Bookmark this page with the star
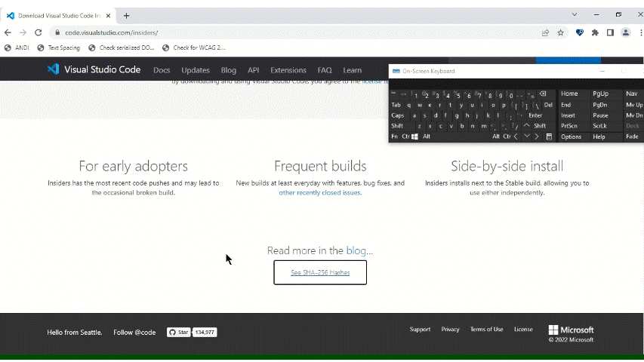 (x=561, y=32)
